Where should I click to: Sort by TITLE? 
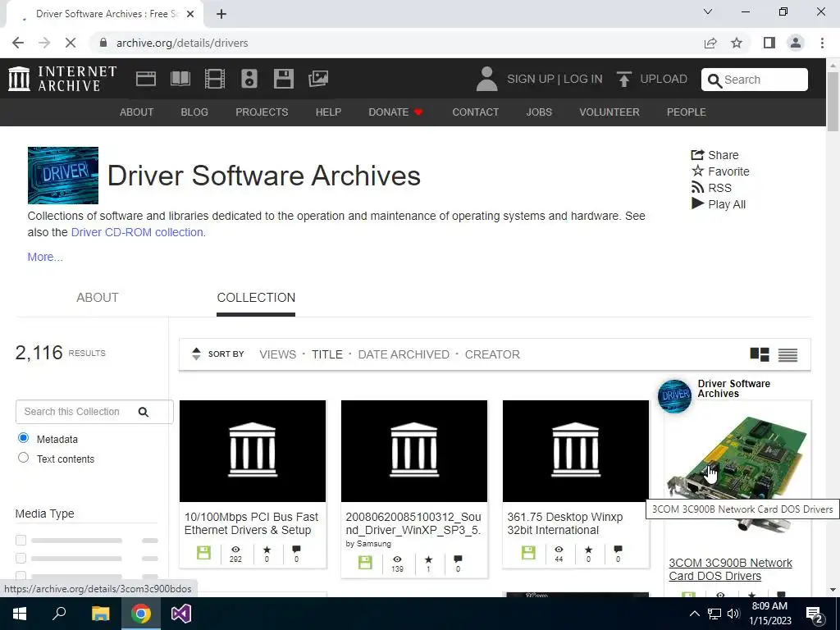click(327, 354)
